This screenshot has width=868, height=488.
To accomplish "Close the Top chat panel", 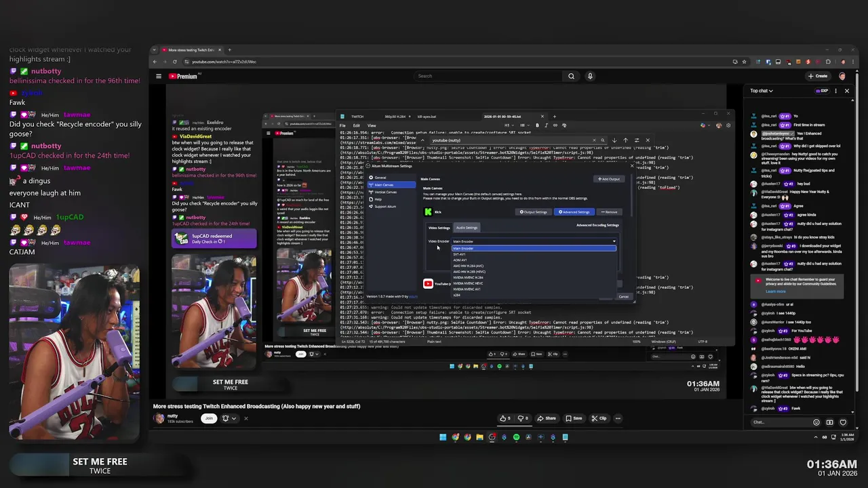I will pyautogui.click(x=846, y=91).
